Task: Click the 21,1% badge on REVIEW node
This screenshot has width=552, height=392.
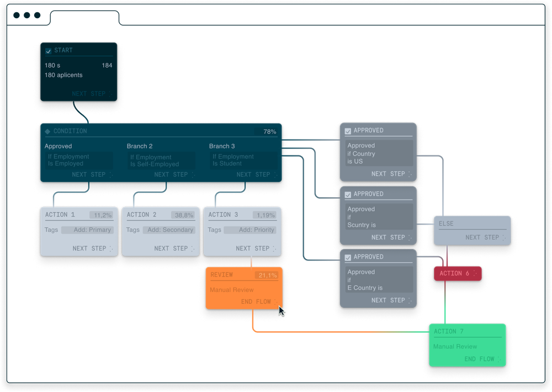Action: pyautogui.click(x=267, y=275)
